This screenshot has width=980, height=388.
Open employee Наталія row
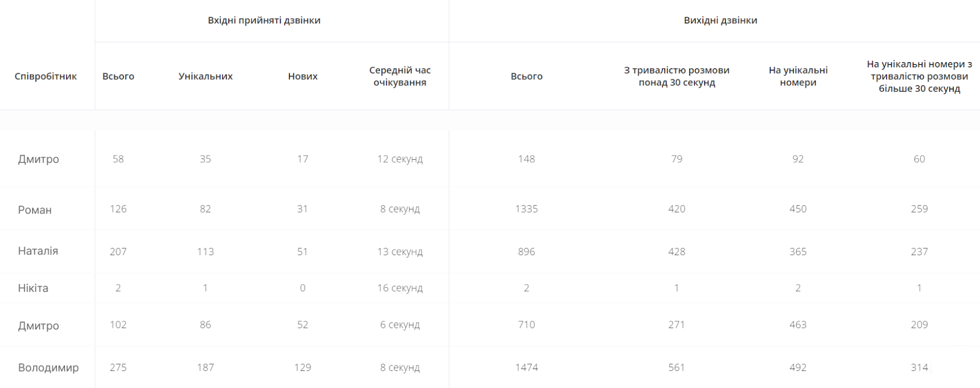(x=490, y=252)
